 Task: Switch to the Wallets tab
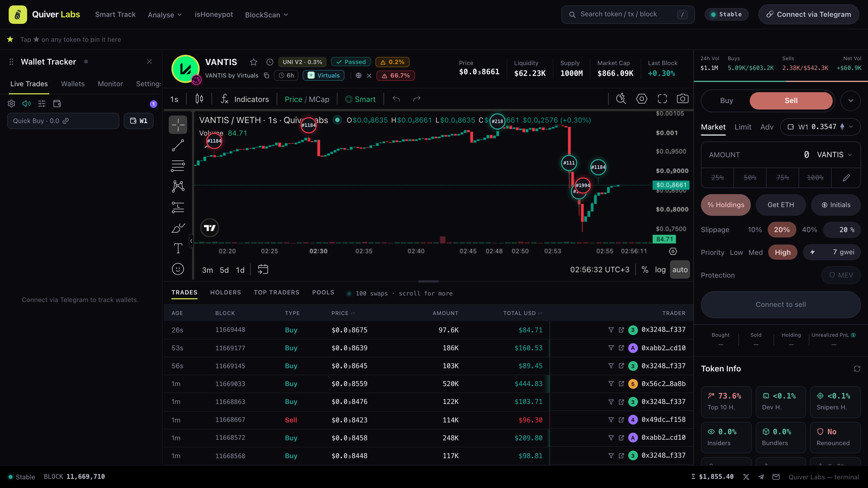(x=72, y=84)
